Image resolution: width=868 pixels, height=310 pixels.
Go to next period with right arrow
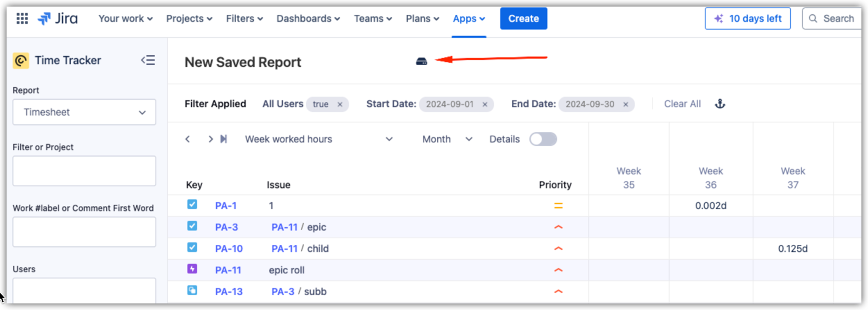210,139
